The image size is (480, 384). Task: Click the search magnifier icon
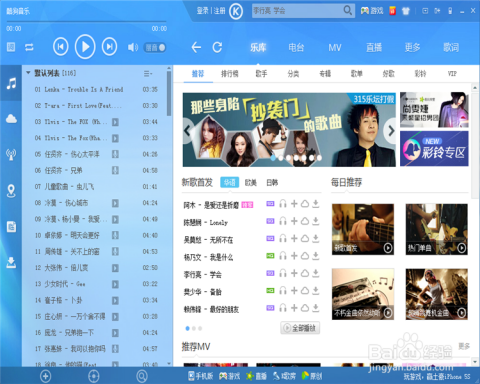pyautogui.click(x=347, y=11)
